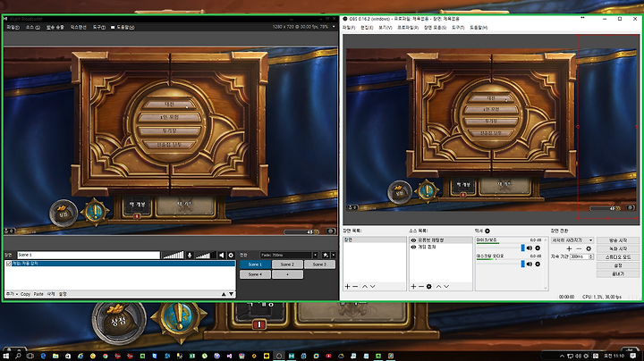Open OBS mixer header gear icon
The image size is (644, 361).
[x=487, y=231]
